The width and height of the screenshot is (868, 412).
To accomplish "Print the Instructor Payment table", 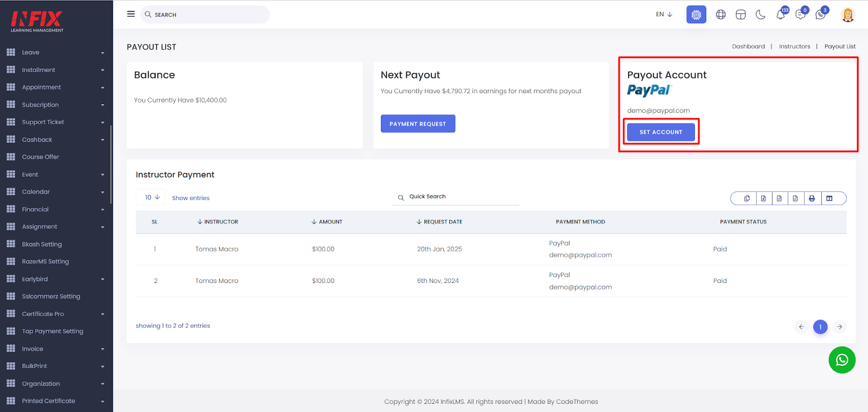I will coord(812,198).
